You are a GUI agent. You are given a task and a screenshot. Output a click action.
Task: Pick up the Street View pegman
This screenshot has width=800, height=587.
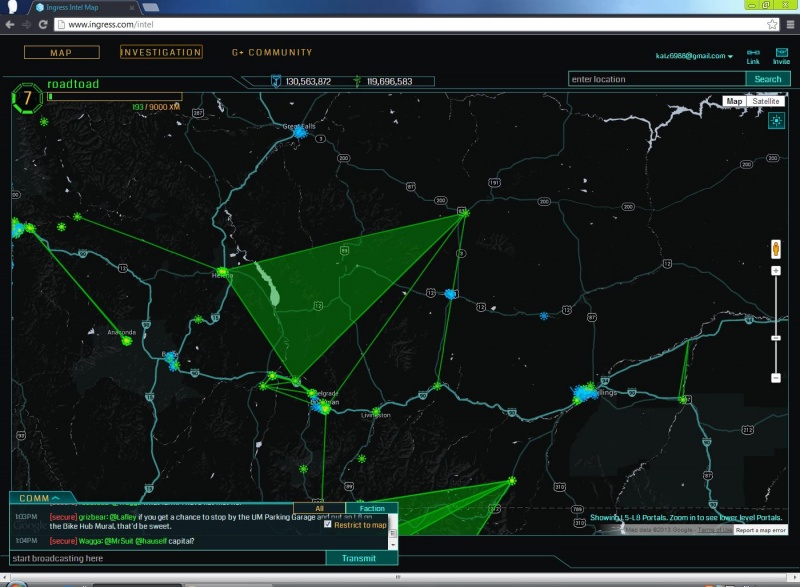point(776,248)
